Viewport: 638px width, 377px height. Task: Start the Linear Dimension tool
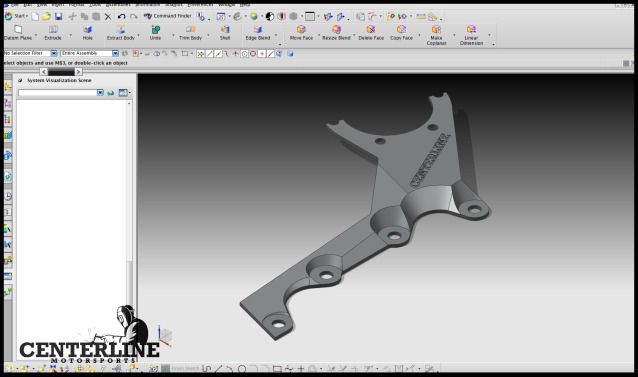471,35
